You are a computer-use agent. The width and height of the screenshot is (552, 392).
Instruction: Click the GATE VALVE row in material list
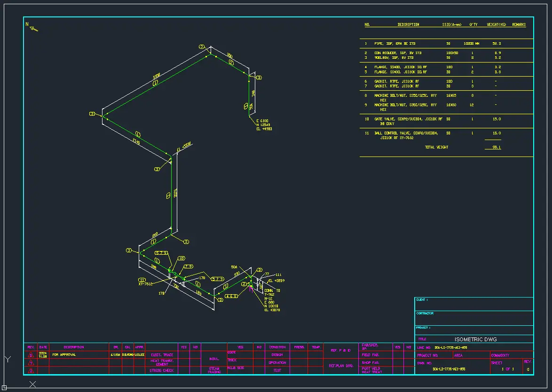408,119
